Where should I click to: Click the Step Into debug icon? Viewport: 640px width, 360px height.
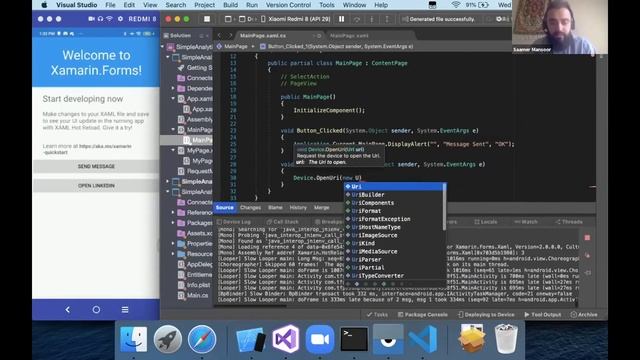372,19
